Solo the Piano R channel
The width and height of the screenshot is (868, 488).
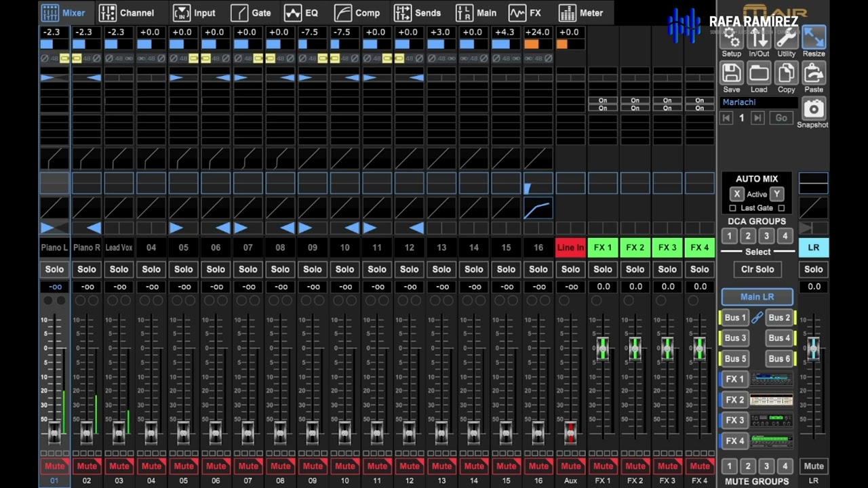click(x=87, y=269)
